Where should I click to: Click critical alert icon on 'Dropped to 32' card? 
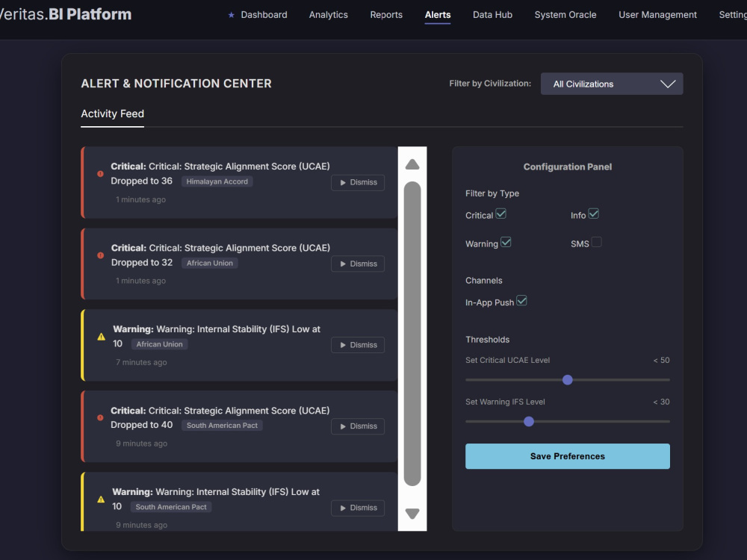101,255
